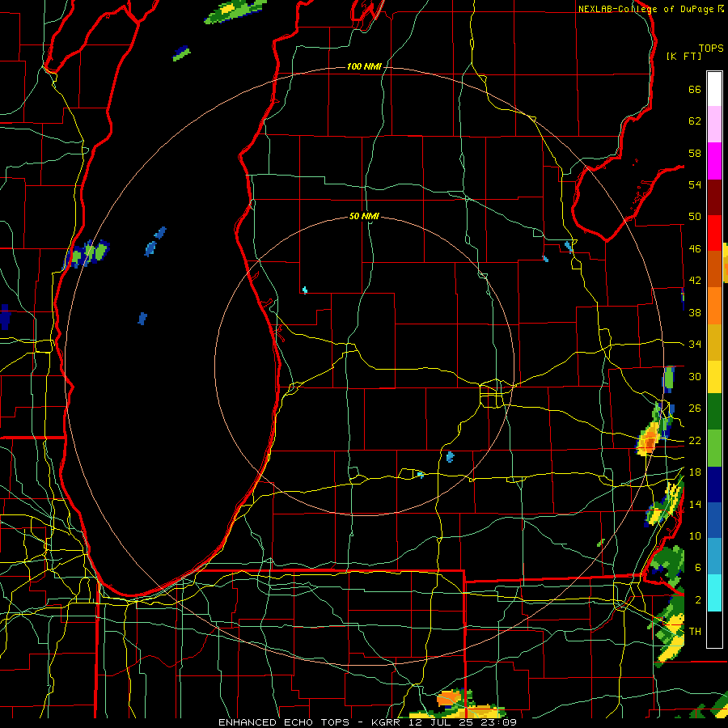Click the [K FT] units label
The width and height of the screenshot is (728, 728).
(x=684, y=57)
